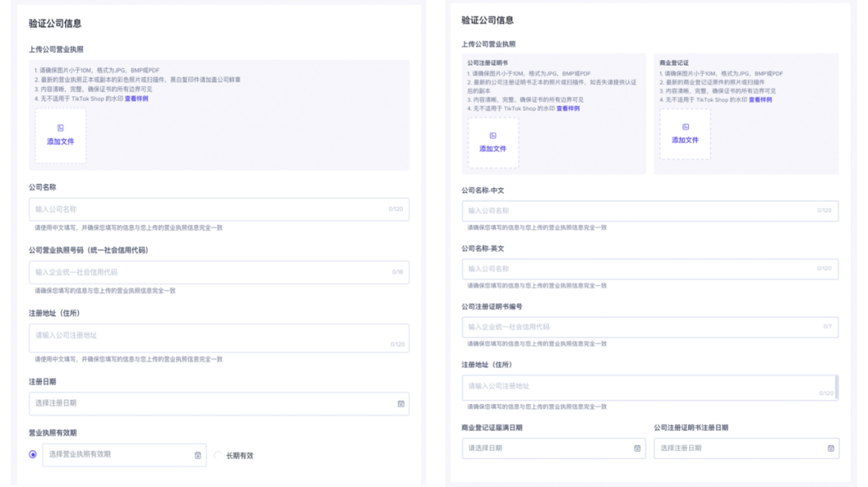
Task: Focus the 公司营业执照号码 (统一社会信用代码) field
Action: (x=209, y=272)
